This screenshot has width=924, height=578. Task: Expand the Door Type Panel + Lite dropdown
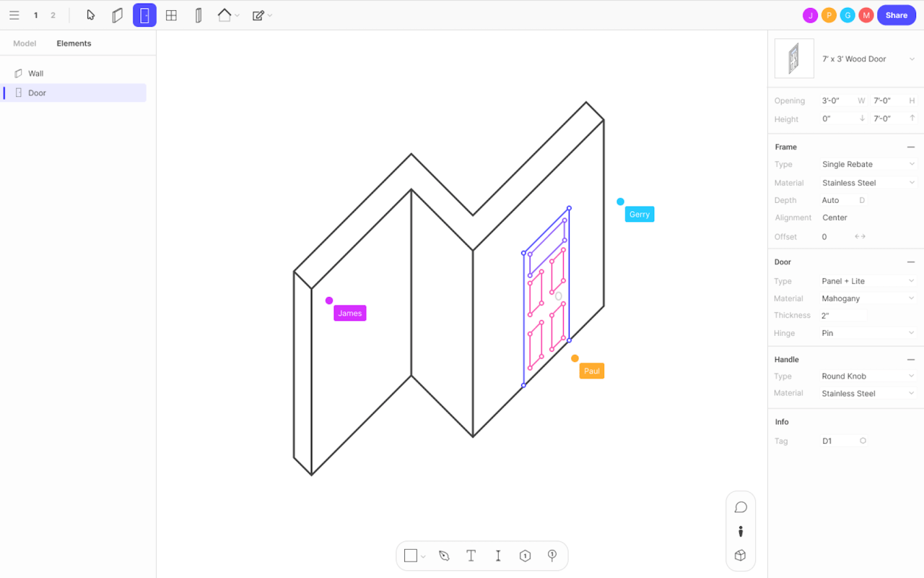click(868, 281)
